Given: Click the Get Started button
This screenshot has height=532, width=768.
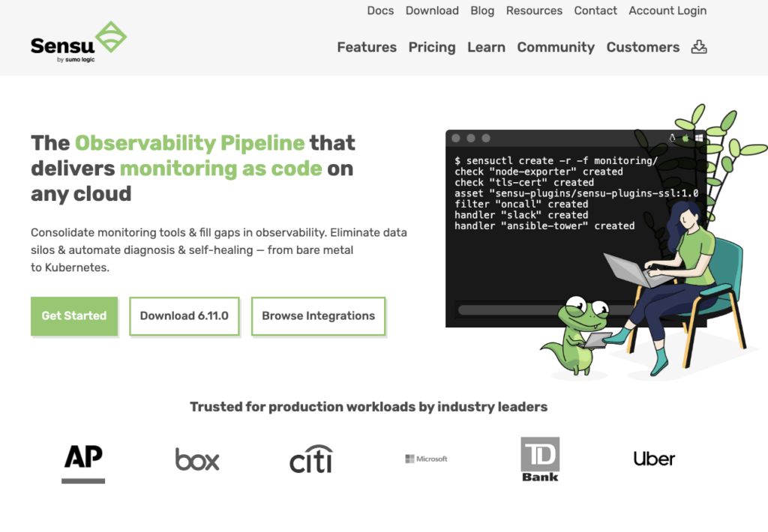Looking at the screenshot, I should (74, 316).
